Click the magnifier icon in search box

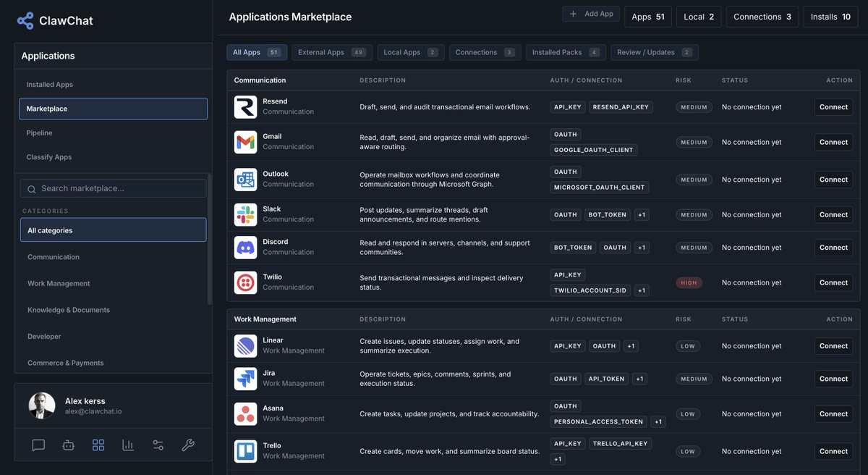point(32,189)
